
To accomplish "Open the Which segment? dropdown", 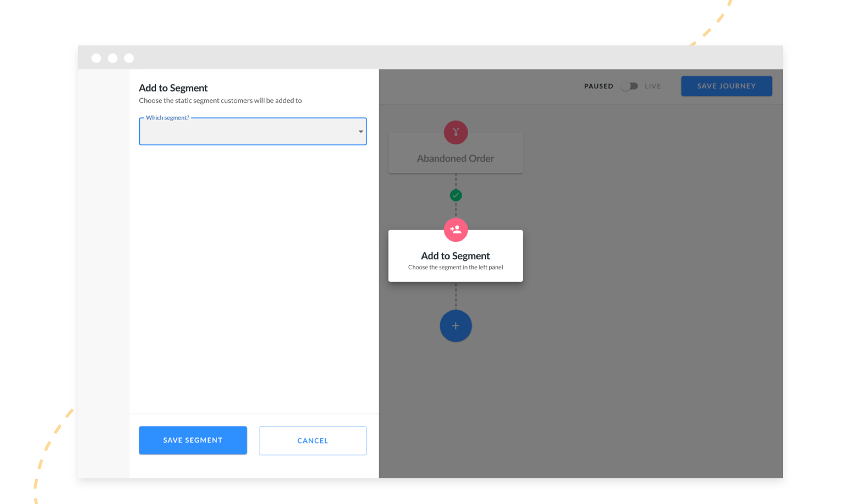I will click(253, 131).
